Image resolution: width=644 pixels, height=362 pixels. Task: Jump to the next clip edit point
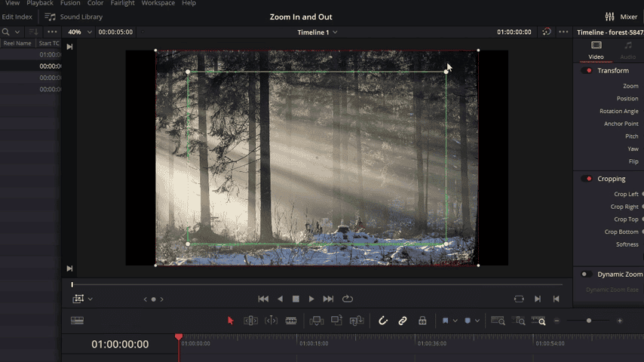tap(538, 299)
